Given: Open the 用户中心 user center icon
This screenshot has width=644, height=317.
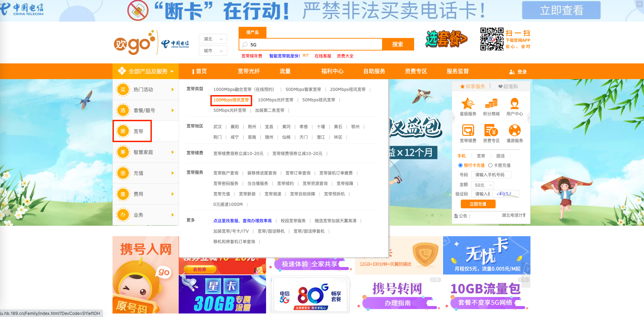Looking at the screenshot, I should (515, 106).
